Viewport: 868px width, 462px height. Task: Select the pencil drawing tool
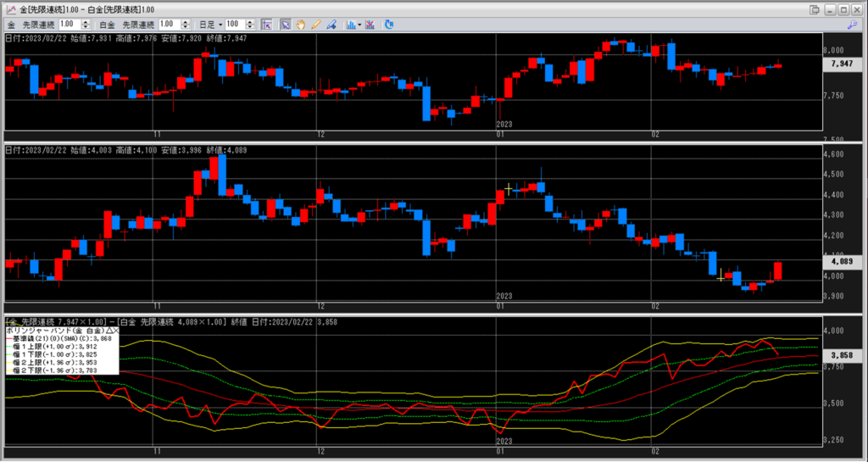(x=314, y=25)
